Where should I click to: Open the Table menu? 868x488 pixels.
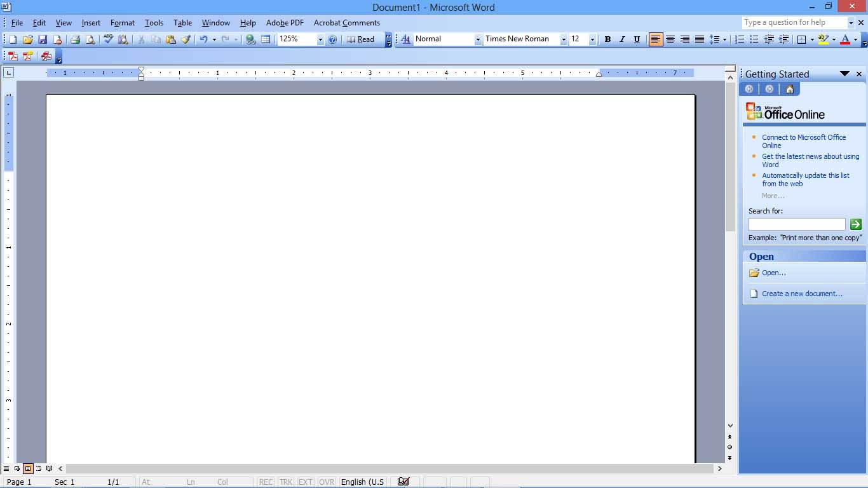coord(182,22)
